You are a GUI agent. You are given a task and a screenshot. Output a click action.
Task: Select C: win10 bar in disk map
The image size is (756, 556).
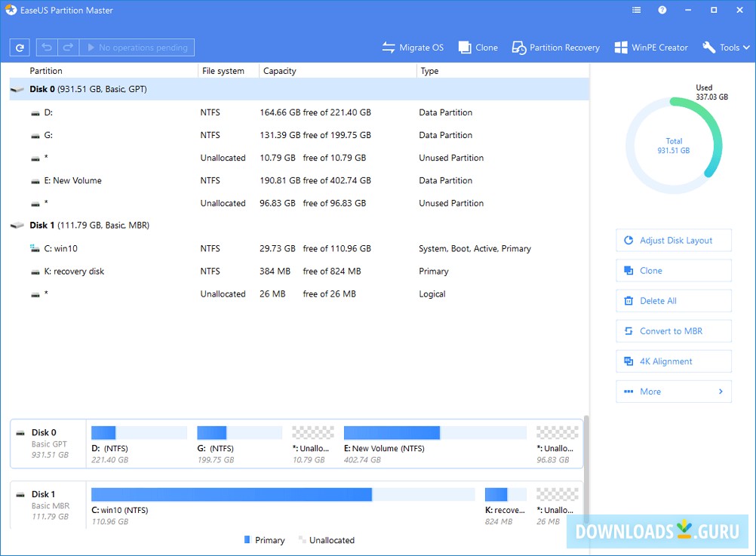coord(231,494)
